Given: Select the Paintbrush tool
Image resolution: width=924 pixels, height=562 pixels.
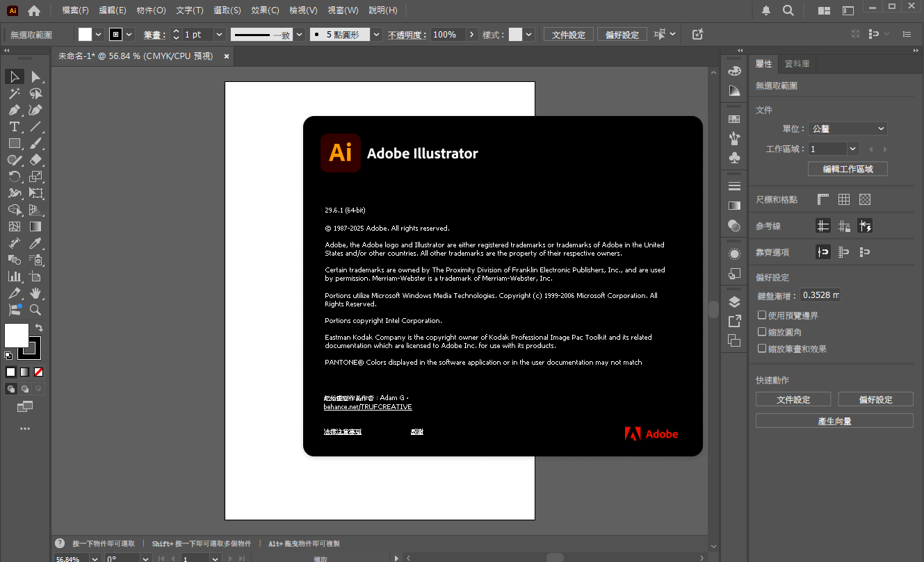Looking at the screenshot, I should coord(35,143).
